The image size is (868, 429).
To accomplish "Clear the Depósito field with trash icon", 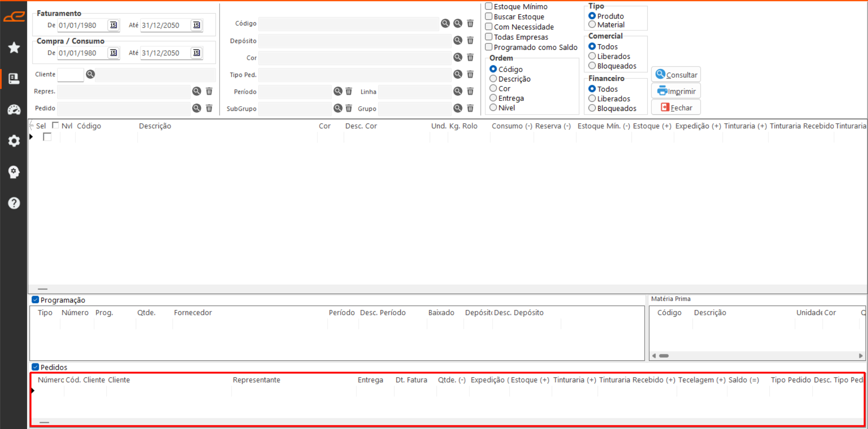I will (470, 41).
